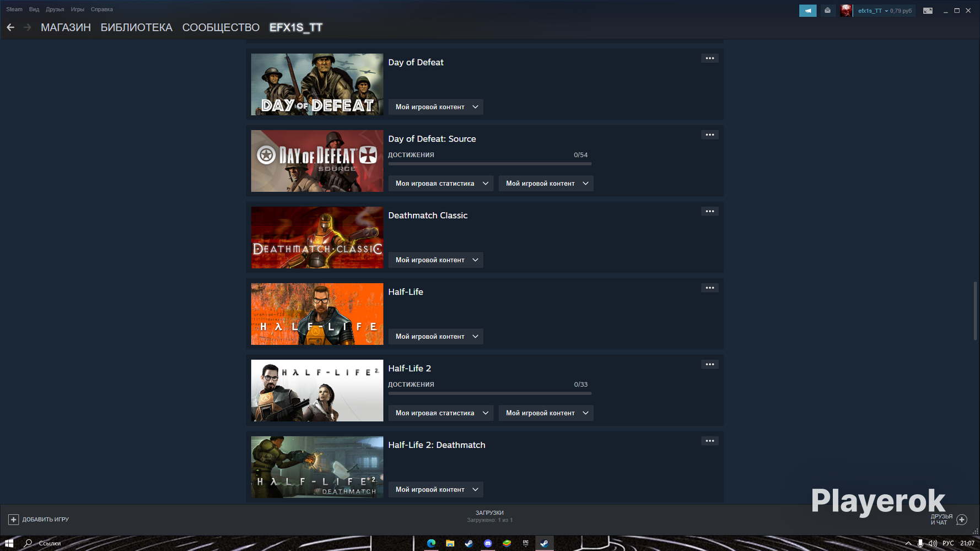Expand Half-Life game content dropdown
This screenshot has height=551, width=980.
pyautogui.click(x=435, y=337)
